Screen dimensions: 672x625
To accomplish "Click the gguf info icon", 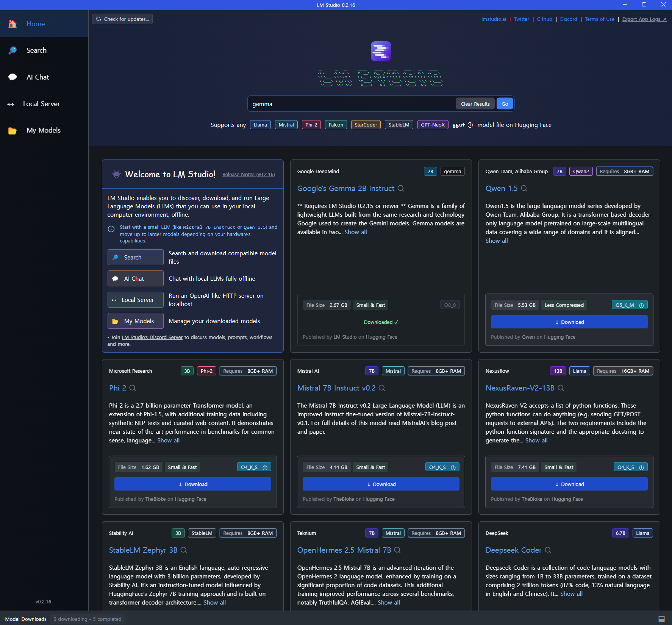I will tap(470, 125).
